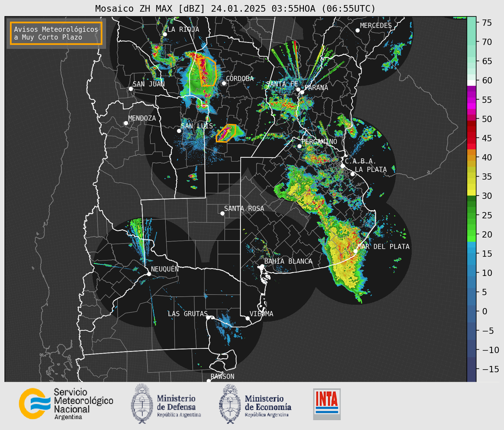
Task: Click the magenta 55 dBZ band on color scale
Action: click(471, 100)
